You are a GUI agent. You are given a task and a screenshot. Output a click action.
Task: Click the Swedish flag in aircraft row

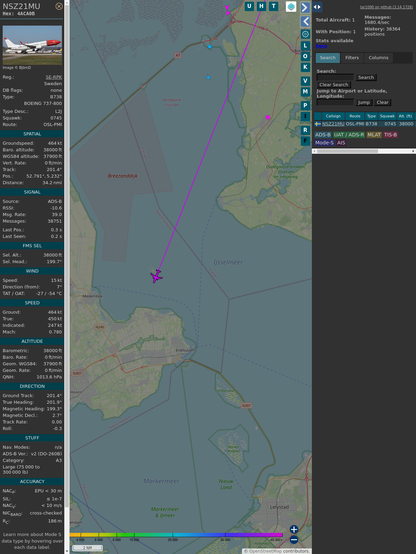(318, 124)
